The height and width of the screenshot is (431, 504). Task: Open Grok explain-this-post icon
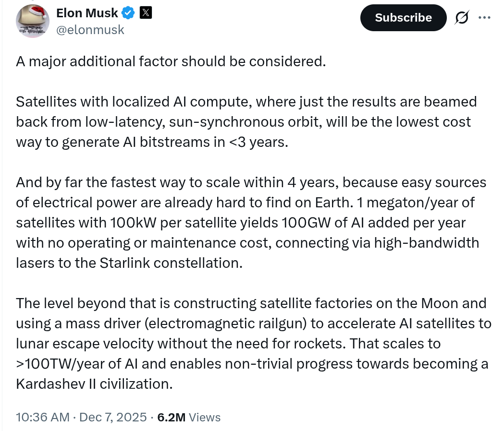click(462, 18)
